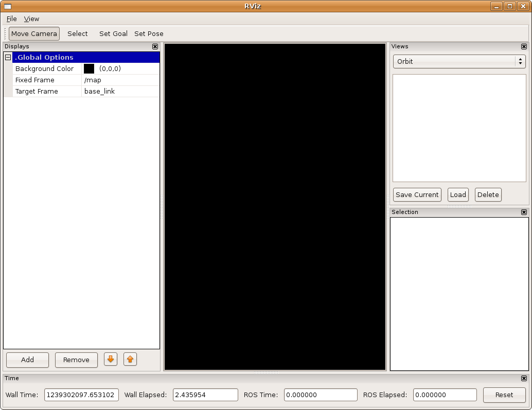Screen dimensions: 532x410
Task: Activate the Set Goal tool
Action: coord(113,33)
